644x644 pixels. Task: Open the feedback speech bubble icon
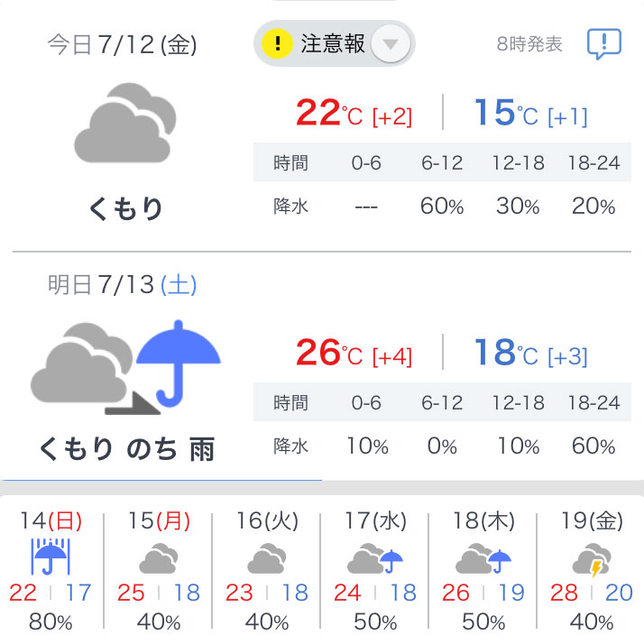tap(603, 43)
